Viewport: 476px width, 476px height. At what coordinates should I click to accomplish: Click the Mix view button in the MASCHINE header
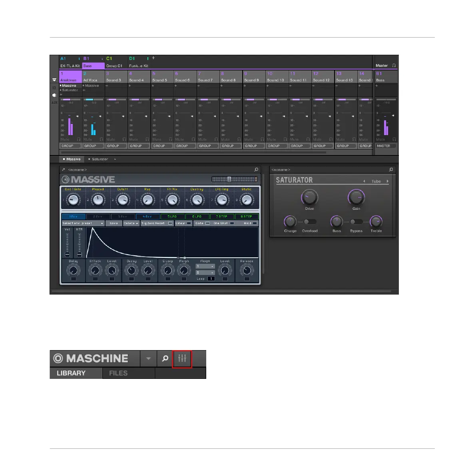point(182,358)
